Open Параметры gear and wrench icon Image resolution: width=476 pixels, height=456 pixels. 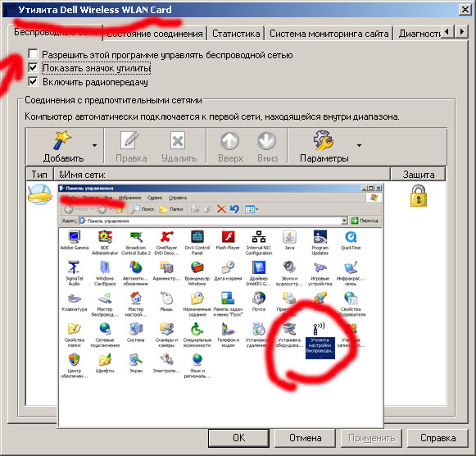coord(324,140)
